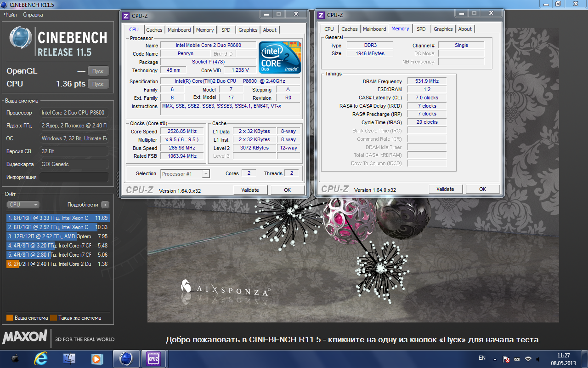Click OK in left CPU-Z window
The image size is (588, 368).
pyautogui.click(x=287, y=190)
